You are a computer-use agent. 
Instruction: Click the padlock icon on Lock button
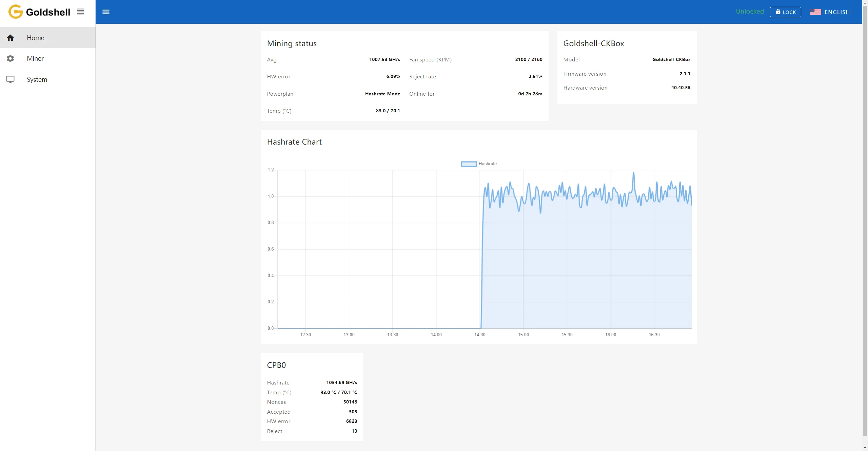[778, 12]
